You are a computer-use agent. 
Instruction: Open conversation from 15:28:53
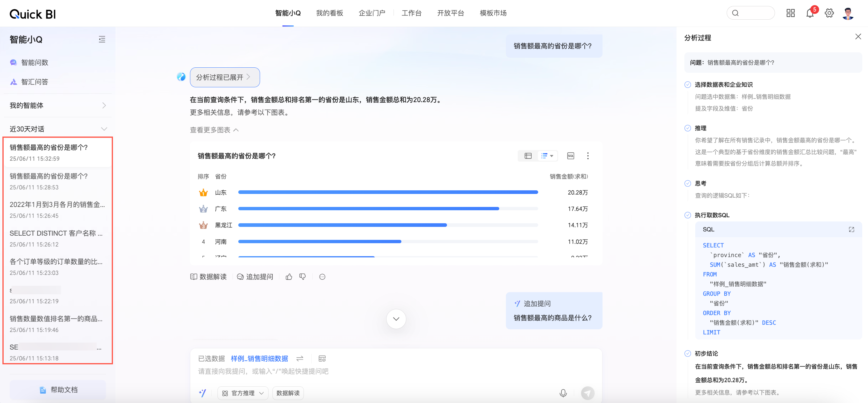58,181
